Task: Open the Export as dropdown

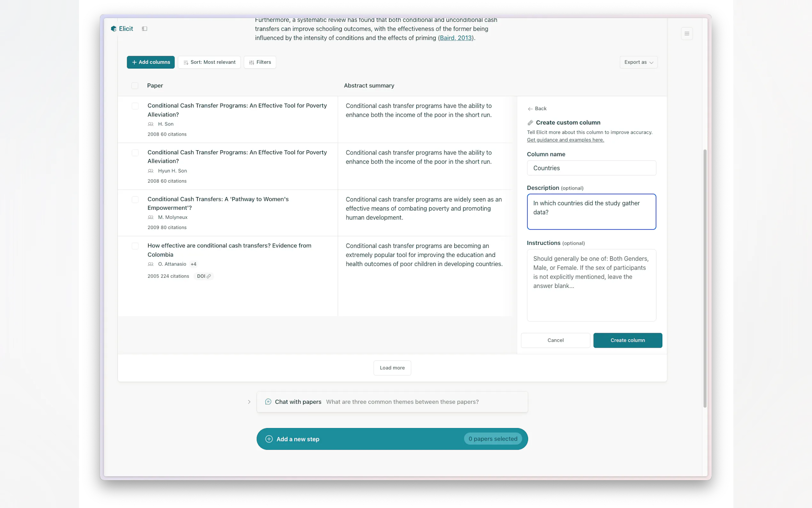Action: pos(638,62)
